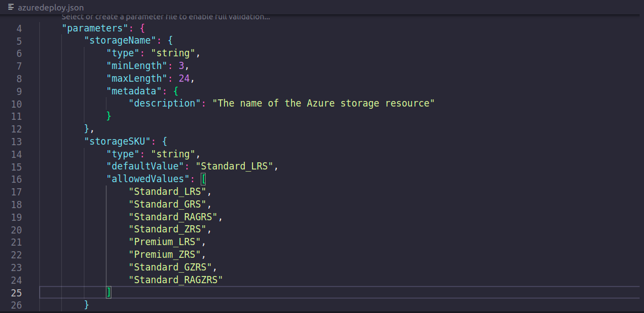Click "Standard_LRS" default value on line 15
This screenshot has height=313, width=644.
coord(234,167)
